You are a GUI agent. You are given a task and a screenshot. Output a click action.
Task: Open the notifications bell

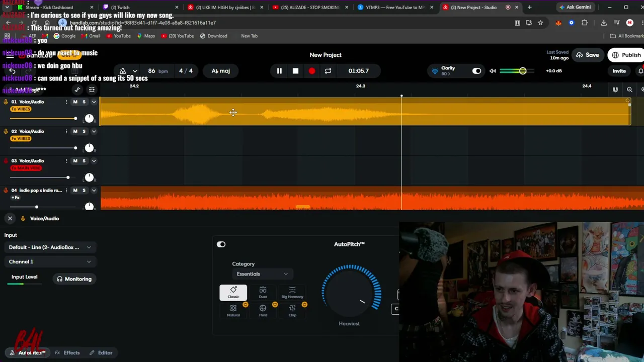(640, 71)
